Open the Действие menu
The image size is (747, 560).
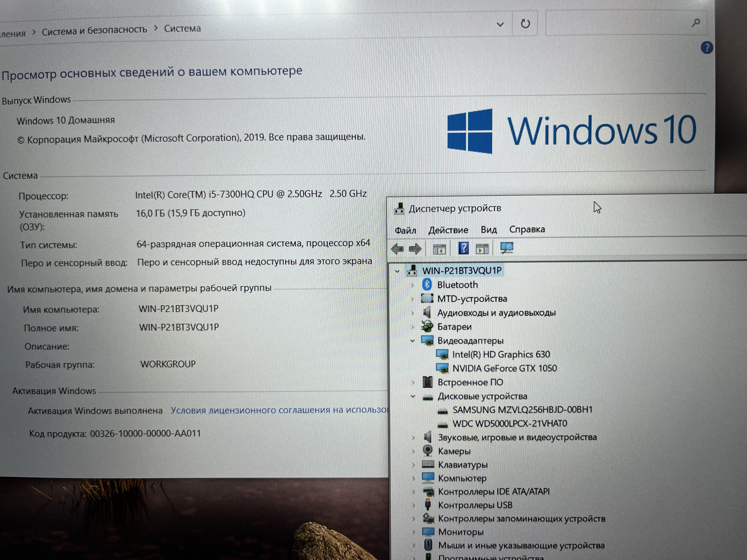[448, 230]
